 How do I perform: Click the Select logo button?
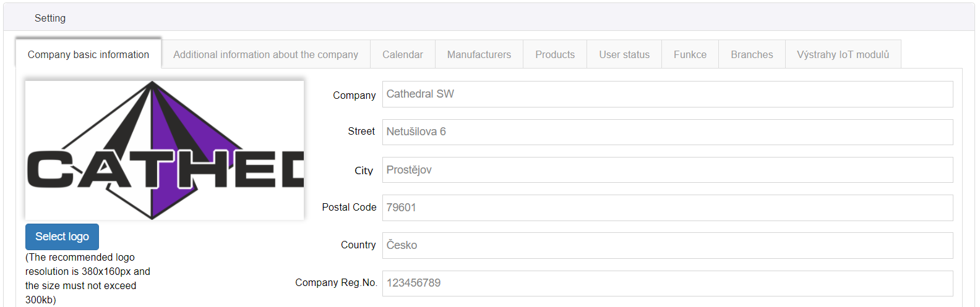(x=62, y=237)
